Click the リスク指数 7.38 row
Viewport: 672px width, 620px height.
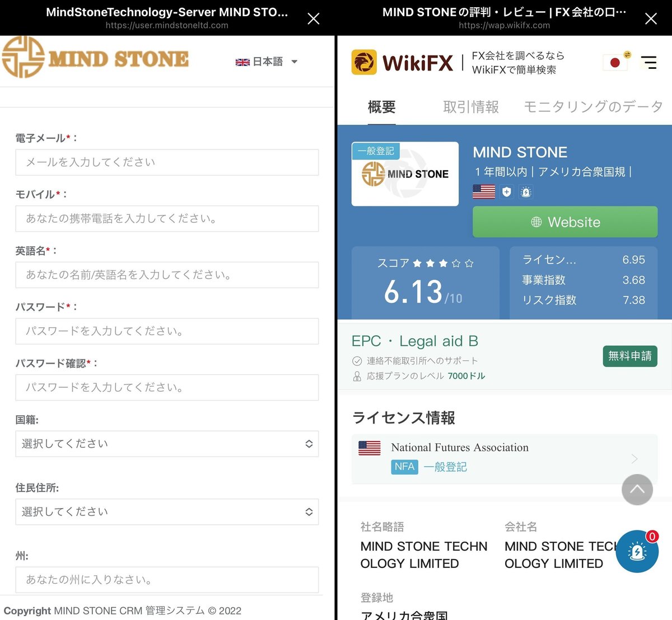point(584,300)
